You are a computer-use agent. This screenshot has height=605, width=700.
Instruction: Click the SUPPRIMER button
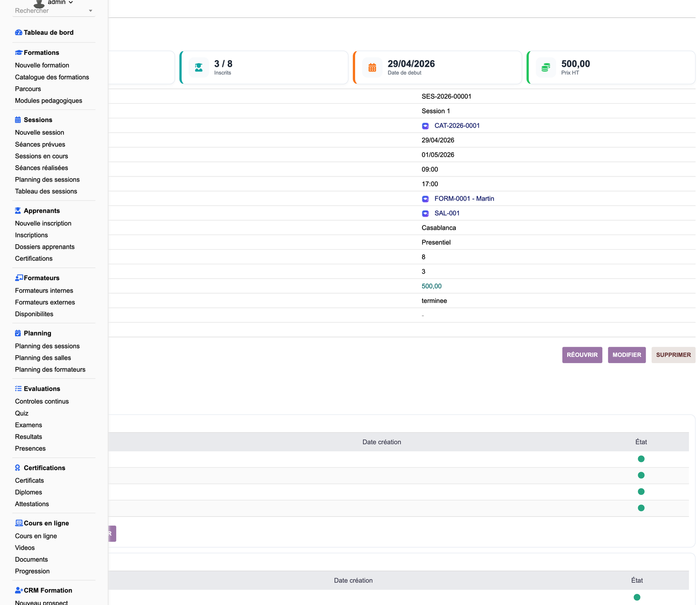click(x=673, y=355)
